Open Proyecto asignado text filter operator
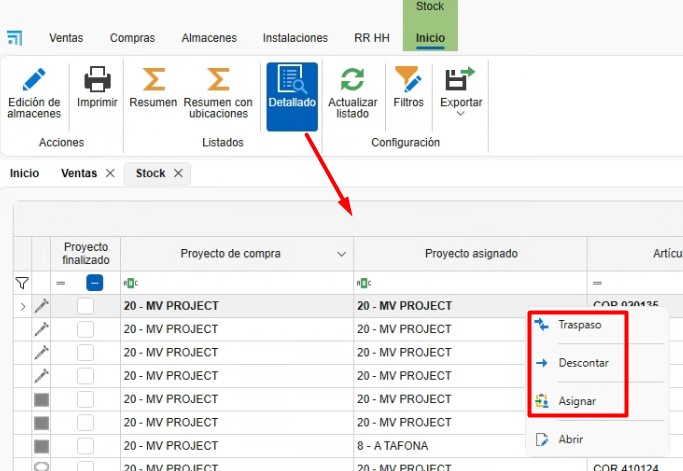Screen dimensions: 683x471 (364, 283)
